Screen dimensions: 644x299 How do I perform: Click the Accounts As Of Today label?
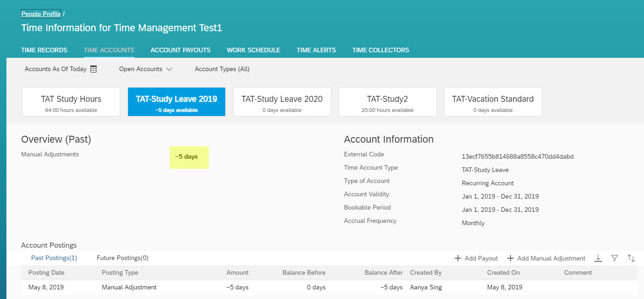click(56, 69)
